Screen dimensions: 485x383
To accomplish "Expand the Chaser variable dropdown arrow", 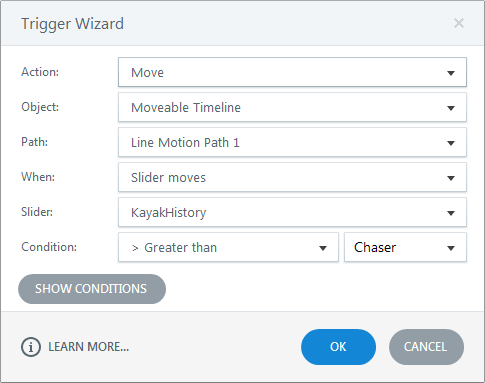I will pos(451,248).
